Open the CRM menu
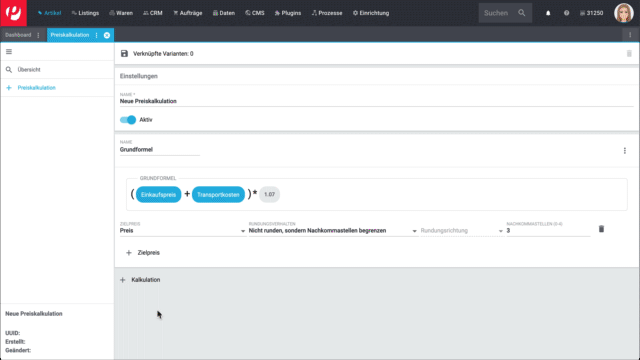This screenshot has width=640, height=360. click(x=153, y=13)
